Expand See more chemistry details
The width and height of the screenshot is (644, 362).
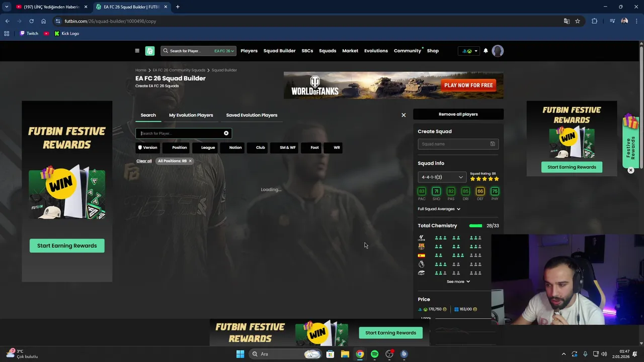tap(458, 282)
